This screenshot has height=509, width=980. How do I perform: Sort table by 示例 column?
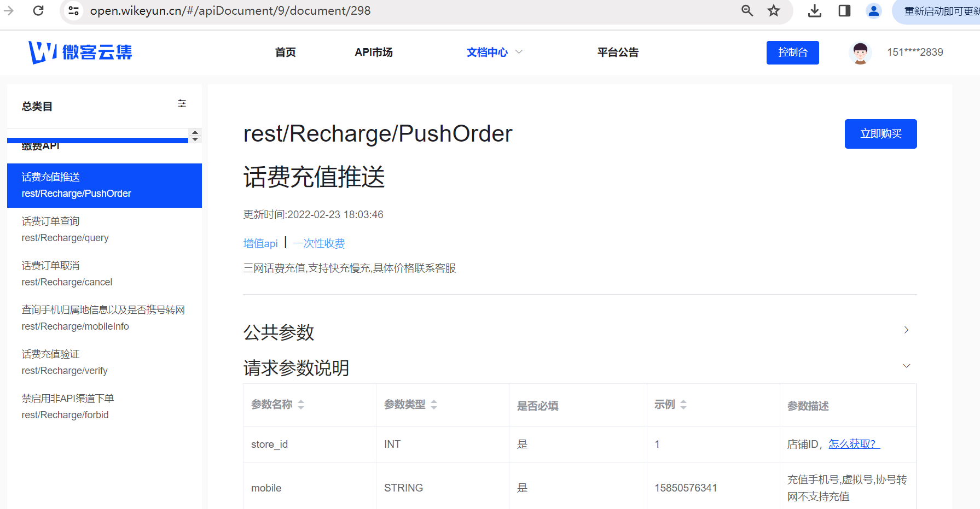(683, 405)
